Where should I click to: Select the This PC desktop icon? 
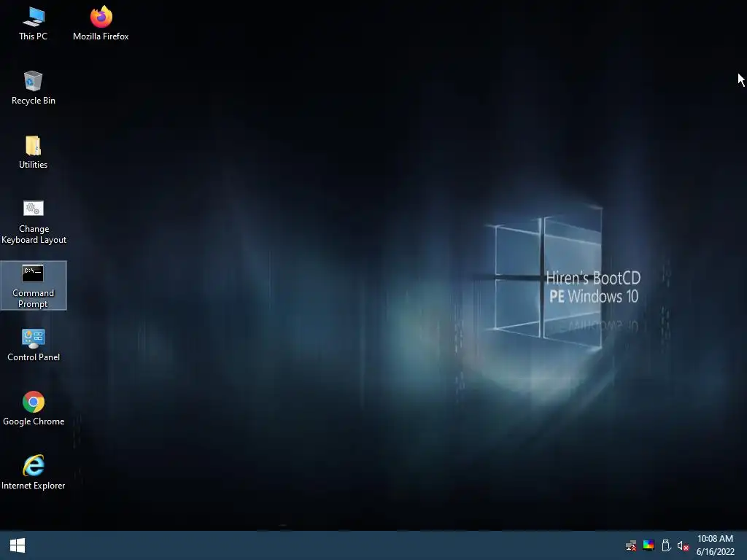[34, 23]
